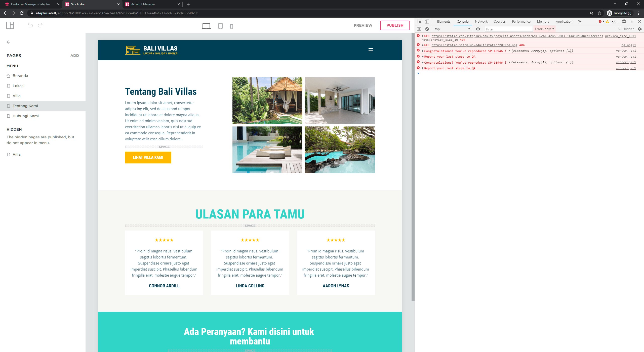Expand first 'Report your last steps' message
The image size is (644, 352).
423,57
